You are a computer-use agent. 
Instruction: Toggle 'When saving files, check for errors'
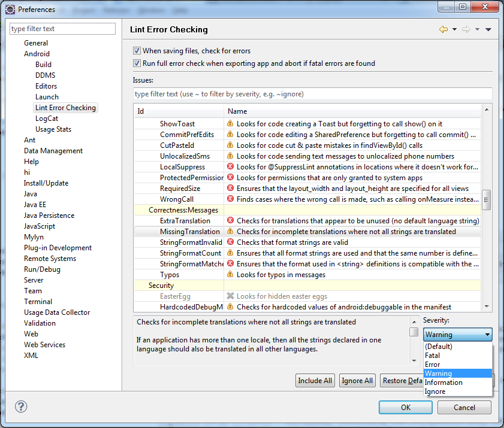tap(137, 51)
